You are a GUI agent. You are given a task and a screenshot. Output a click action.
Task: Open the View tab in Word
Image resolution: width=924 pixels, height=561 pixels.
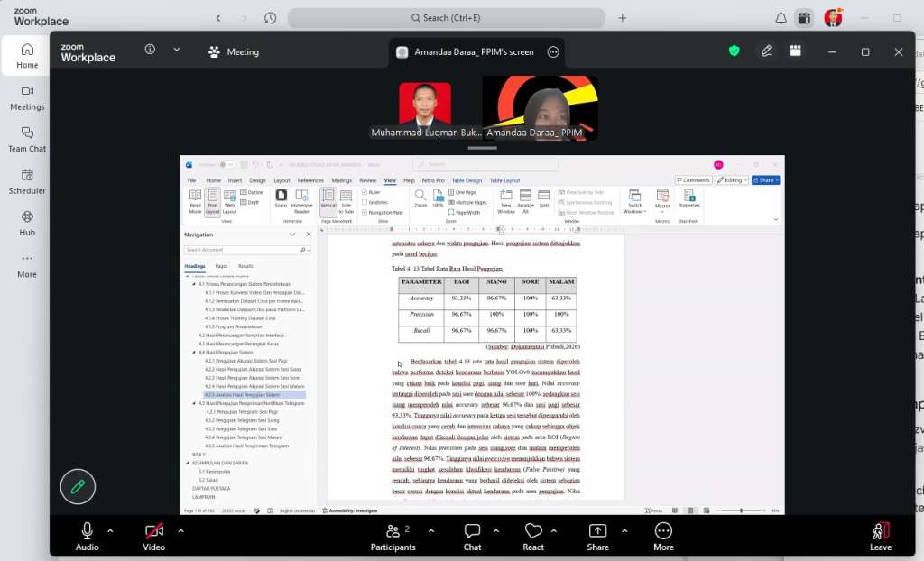390,180
